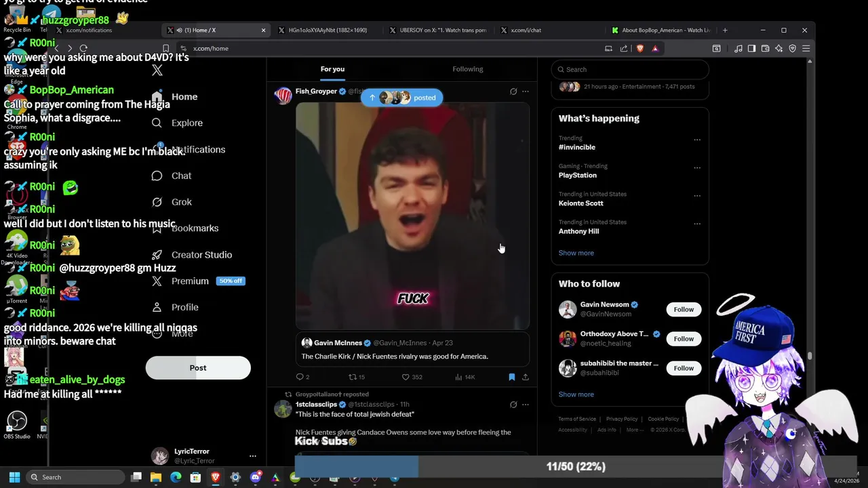
Task: Switch to UBERSOY on X browser tab
Action: point(439,30)
